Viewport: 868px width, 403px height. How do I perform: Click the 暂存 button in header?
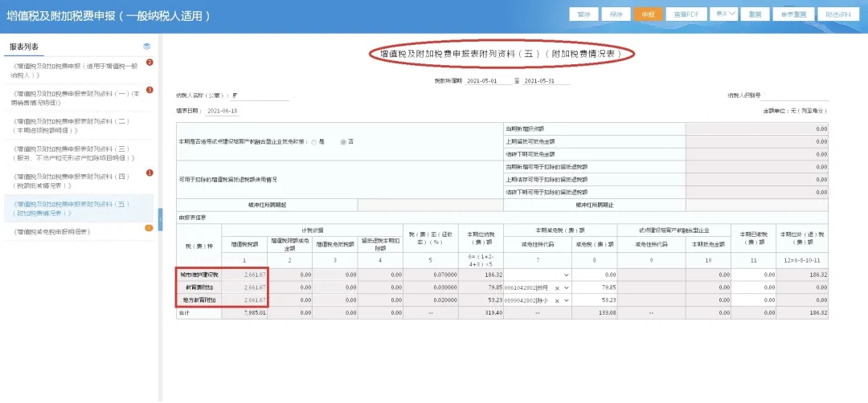coord(583,14)
